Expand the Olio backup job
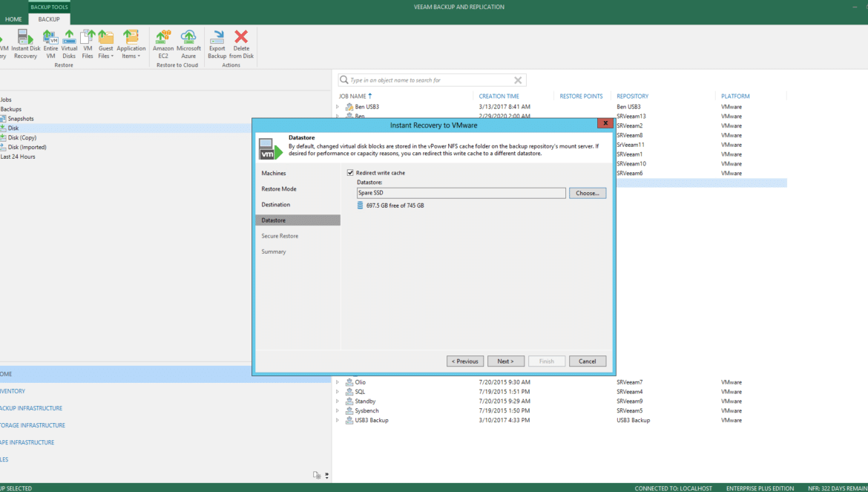Viewport: 868px width, 492px height. click(x=338, y=382)
